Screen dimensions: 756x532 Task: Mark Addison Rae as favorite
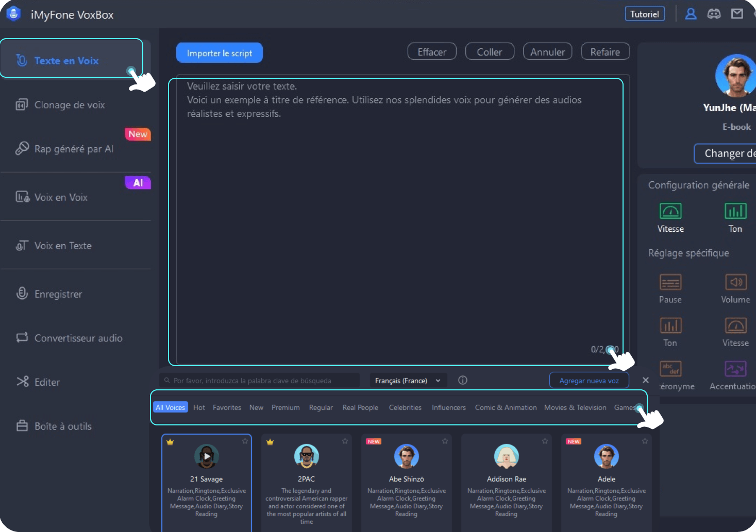[x=545, y=441]
